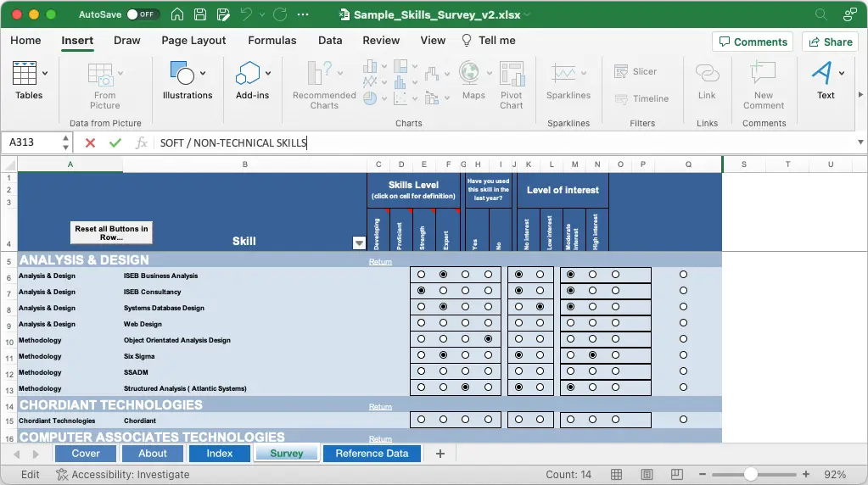
Task: Select Expert for Structured Analysis row
Action: [488, 387]
